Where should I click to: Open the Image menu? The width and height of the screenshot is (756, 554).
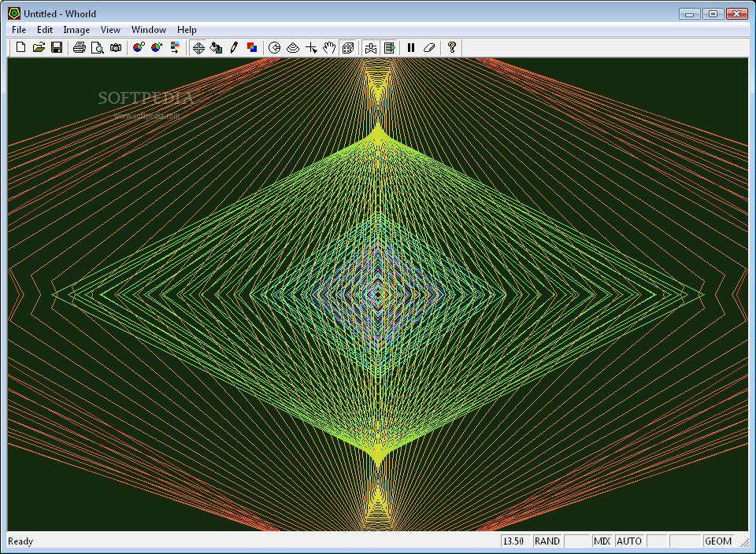(76, 30)
